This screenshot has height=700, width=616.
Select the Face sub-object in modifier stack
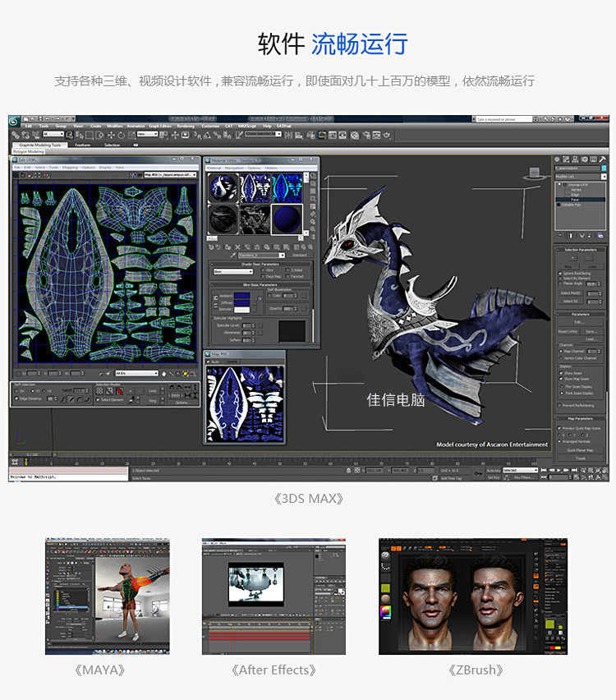575,200
